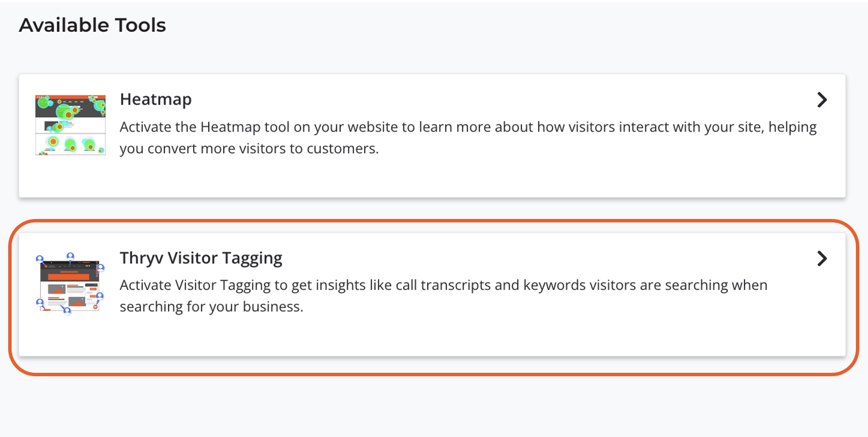Click the three hotspots row in Heatmap thumbnail

(x=70, y=144)
